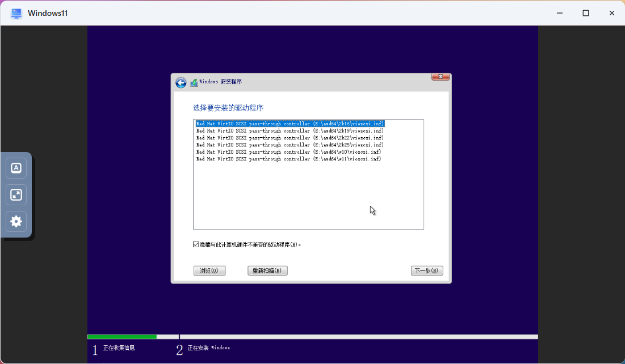Click the 下一步(N) button

pos(427,271)
